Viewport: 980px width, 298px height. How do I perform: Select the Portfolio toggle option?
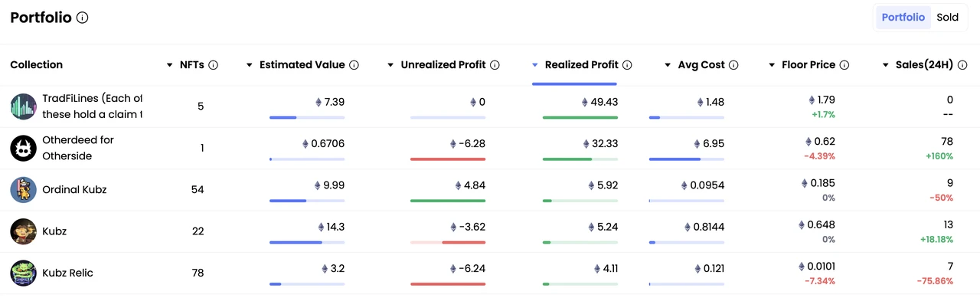[903, 18]
